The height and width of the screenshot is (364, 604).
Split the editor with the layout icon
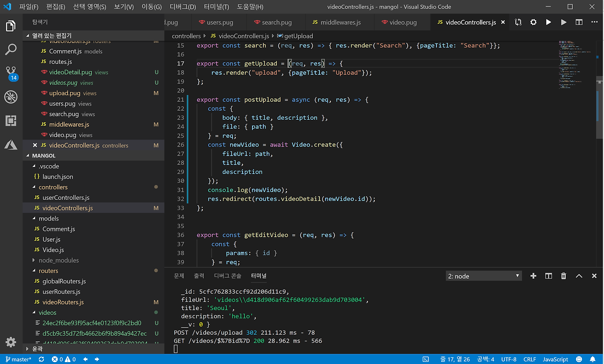pos(579,22)
